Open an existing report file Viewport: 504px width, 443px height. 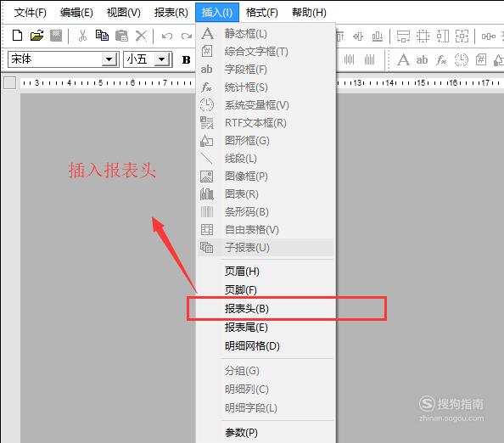(36, 36)
